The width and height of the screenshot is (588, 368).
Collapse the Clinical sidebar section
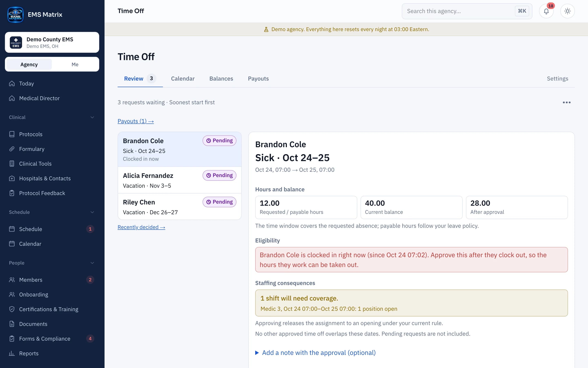point(92,117)
